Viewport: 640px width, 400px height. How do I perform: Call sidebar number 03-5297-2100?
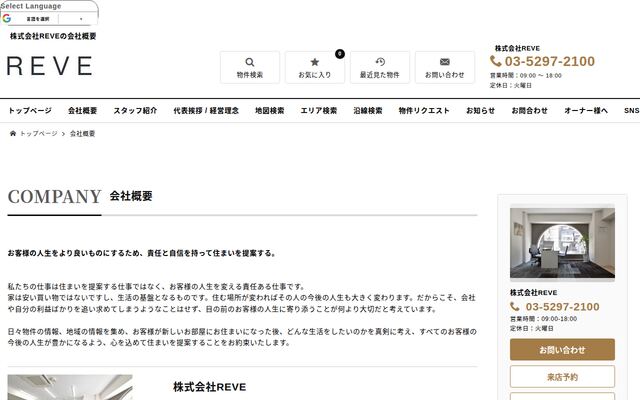coord(562,307)
